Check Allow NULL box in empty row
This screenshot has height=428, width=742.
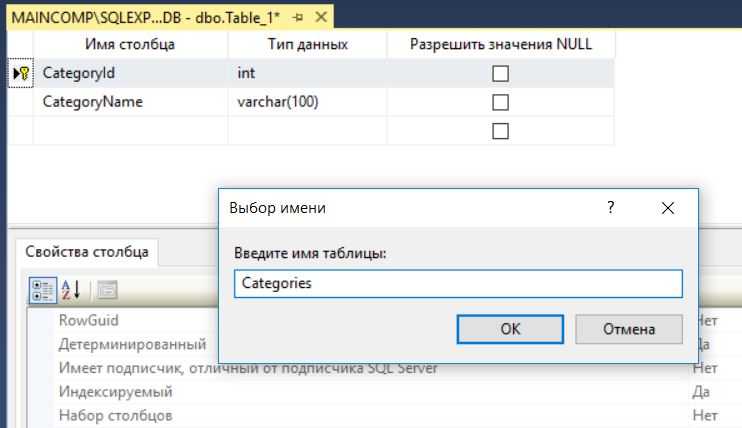click(501, 131)
